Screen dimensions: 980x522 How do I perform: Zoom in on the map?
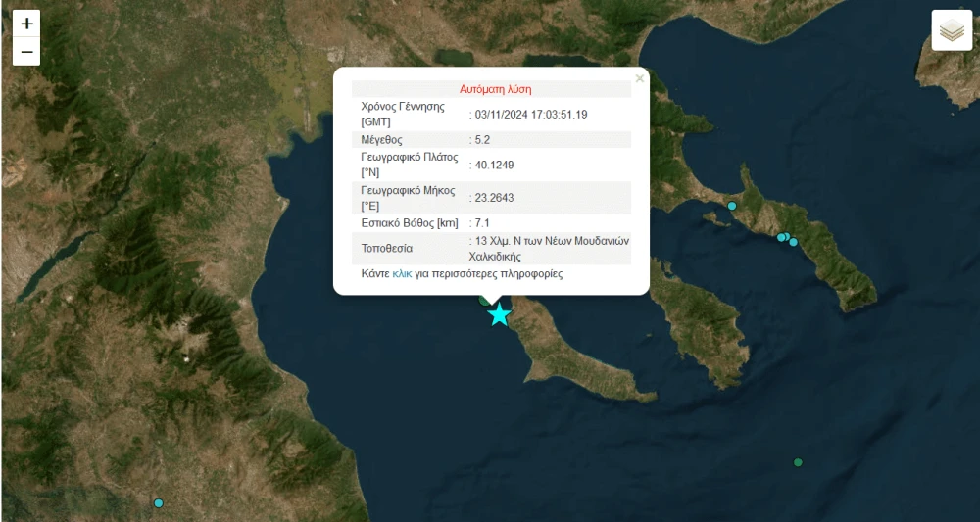(26, 24)
